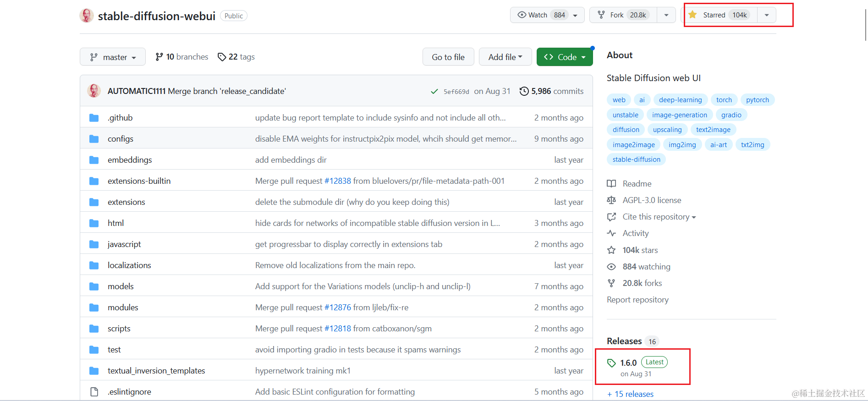Click the page vertical scrollbar
This screenshot has height=401, width=868.
click(865, 25)
